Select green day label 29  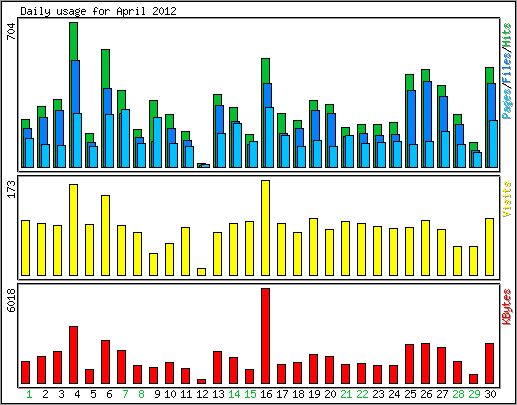(474, 394)
